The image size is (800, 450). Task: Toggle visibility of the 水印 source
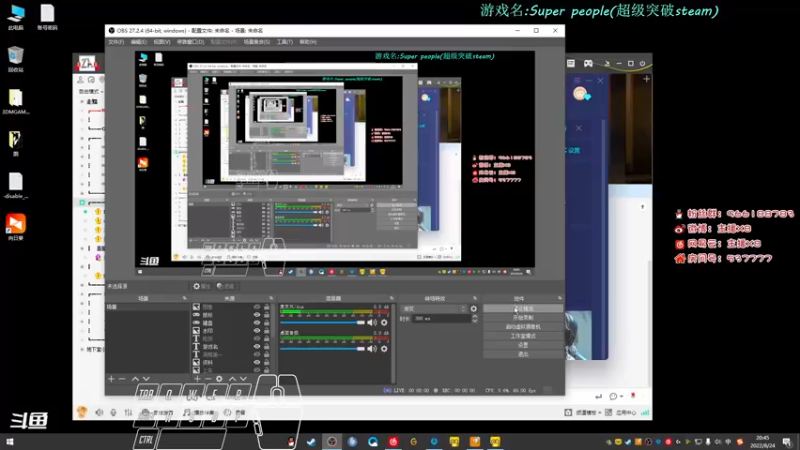(x=257, y=331)
